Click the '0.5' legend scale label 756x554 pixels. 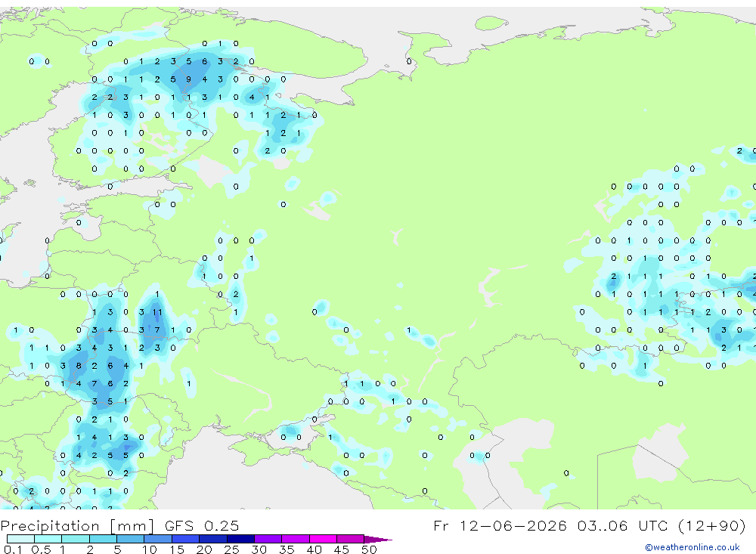[x=41, y=549]
